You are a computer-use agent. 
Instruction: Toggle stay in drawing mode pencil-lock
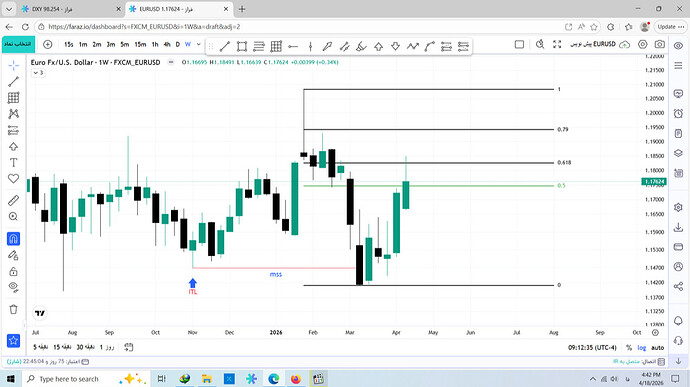(14, 255)
